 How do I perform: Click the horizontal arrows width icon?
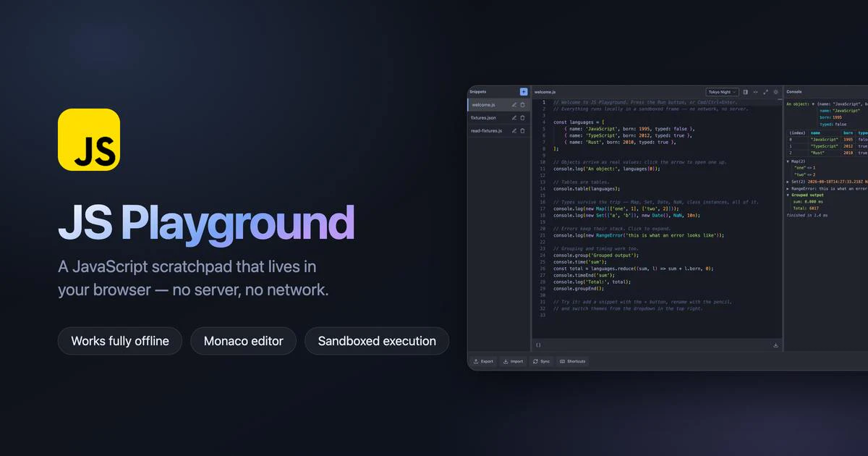[x=756, y=92]
